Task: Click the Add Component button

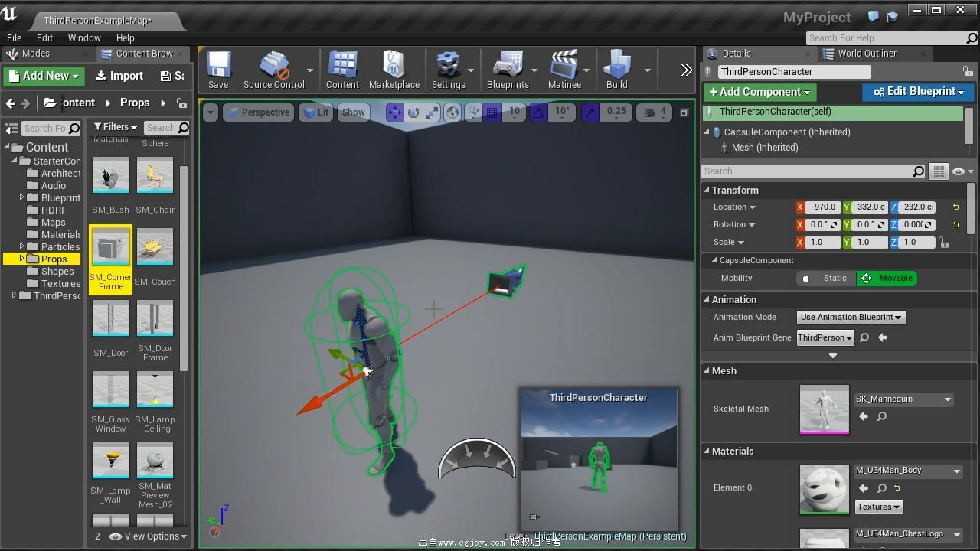Action: pyautogui.click(x=759, y=92)
